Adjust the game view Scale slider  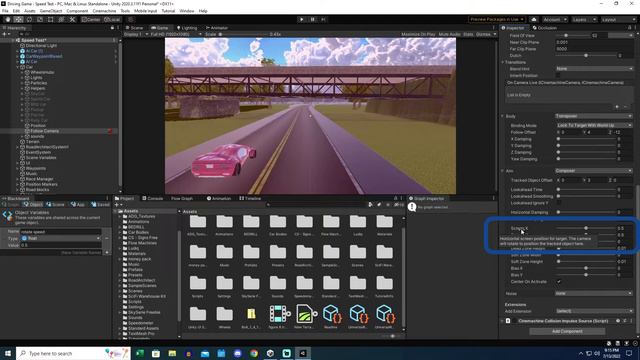244,34
